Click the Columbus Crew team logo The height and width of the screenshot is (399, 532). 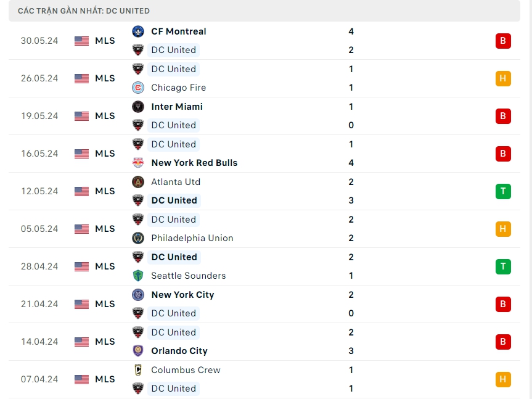click(x=138, y=370)
